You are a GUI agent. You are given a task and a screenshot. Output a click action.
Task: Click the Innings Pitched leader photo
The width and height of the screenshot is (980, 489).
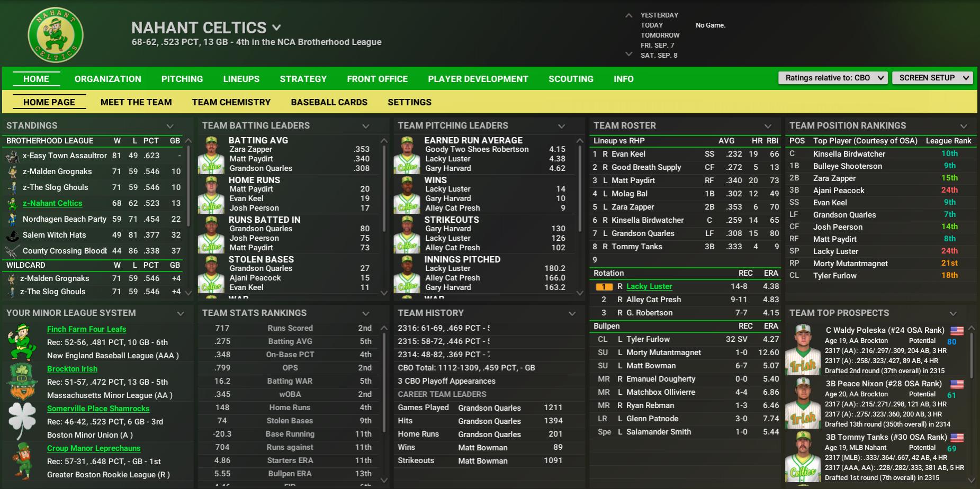coord(407,274)
